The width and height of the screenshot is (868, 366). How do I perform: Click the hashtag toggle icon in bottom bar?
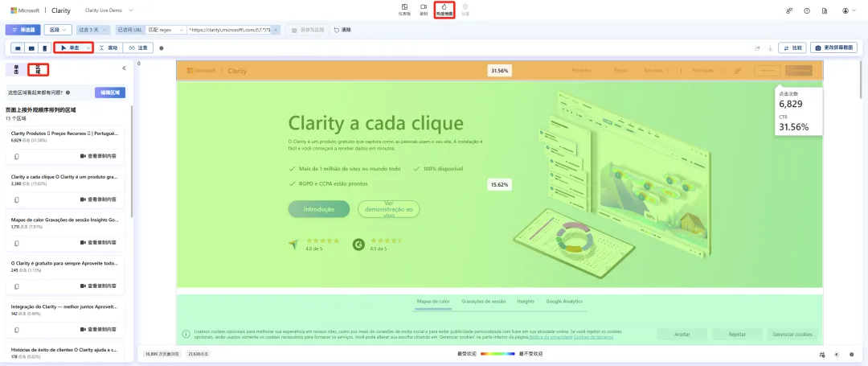822,354
